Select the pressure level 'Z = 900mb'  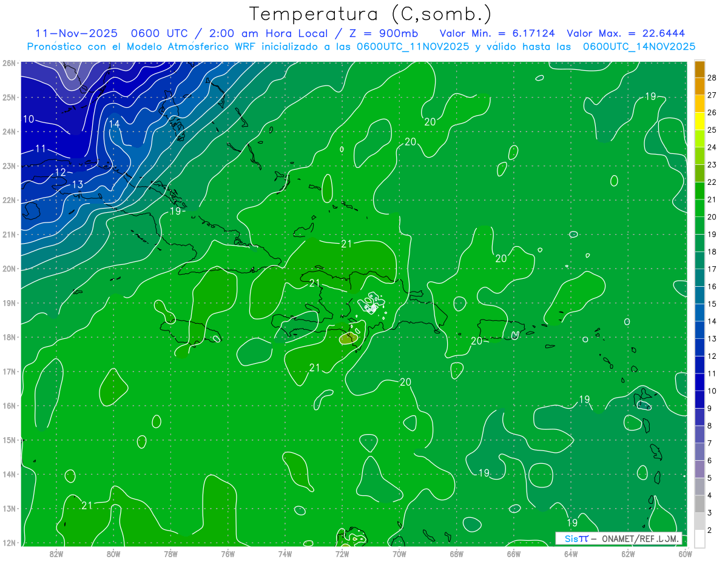point(383,33)
